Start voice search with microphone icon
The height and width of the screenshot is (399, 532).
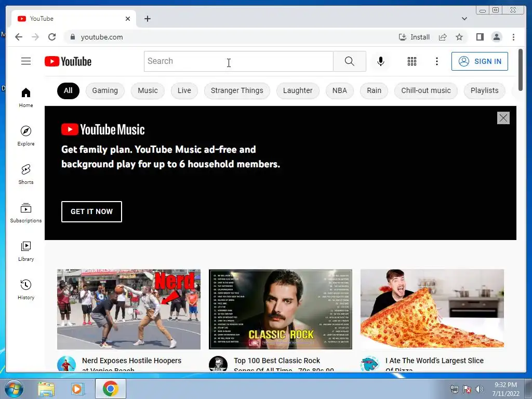coord(381,61)
